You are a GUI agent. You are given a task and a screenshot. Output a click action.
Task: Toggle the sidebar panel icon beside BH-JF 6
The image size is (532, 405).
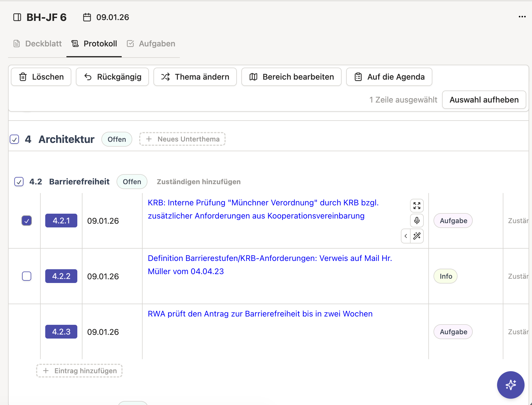tap(17, 17)
